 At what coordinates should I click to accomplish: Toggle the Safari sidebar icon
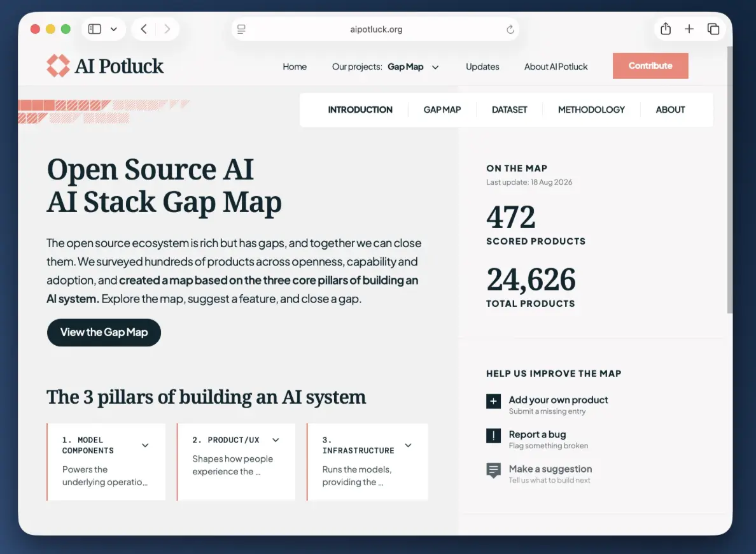coord(94,29)
